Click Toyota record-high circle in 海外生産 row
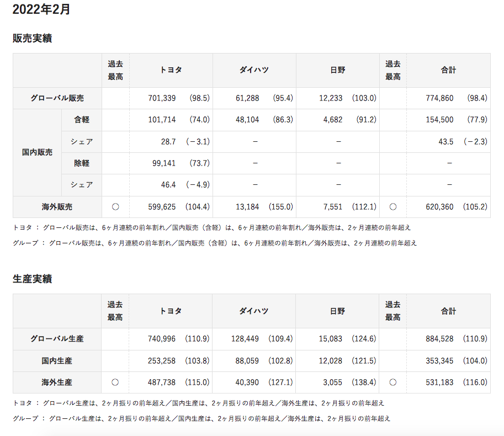This screenshot has height=436, width=504. click(x=115, y=382)
